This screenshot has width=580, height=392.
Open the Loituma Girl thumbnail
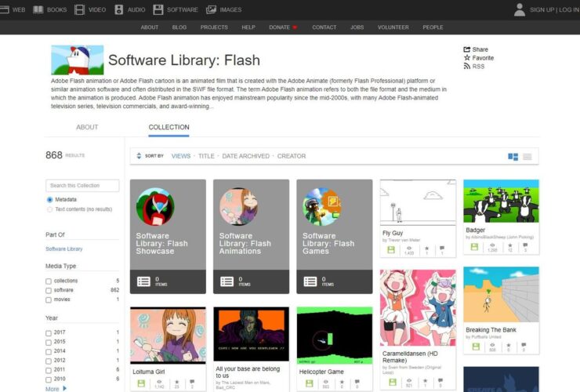tap(168, 336)
